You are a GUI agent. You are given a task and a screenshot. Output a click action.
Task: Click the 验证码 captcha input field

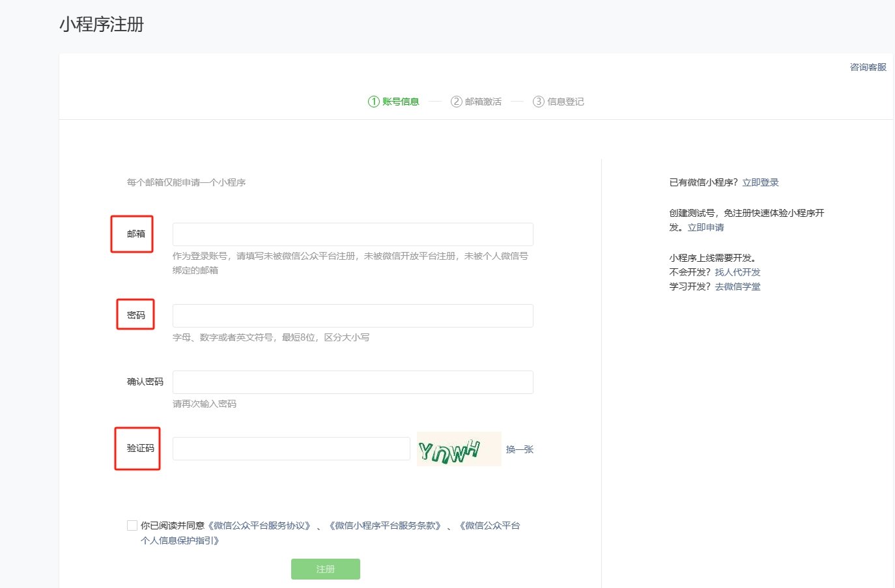point(291,448)
